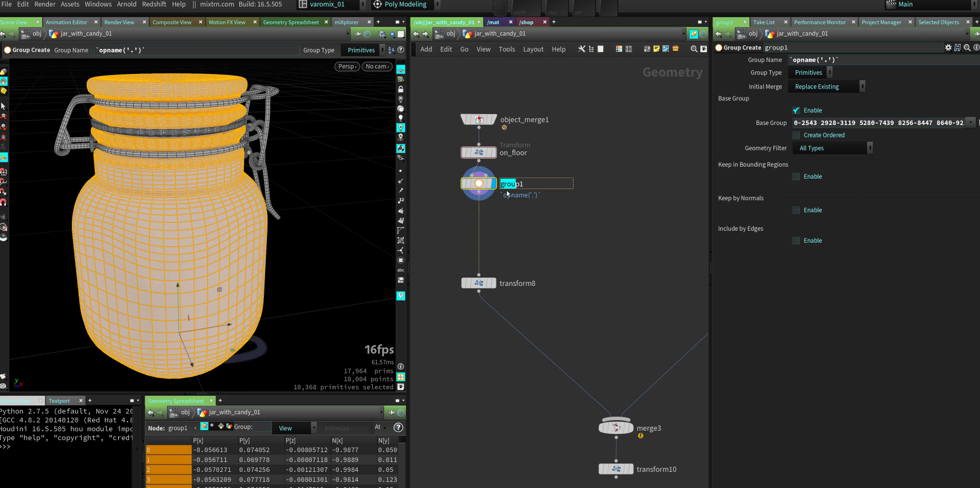This screenshot has width=980, height=488.
Task: Click the magnifying glass search icon in network toolbar
Action: 693,48
